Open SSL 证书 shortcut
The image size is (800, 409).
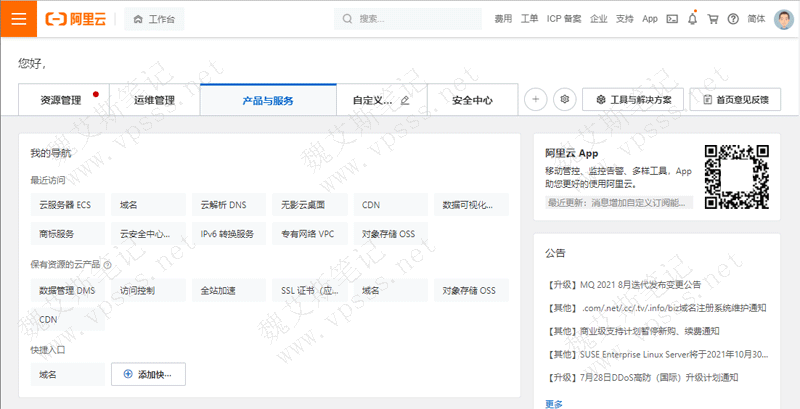pyautogui.click(x=310, y=291)
